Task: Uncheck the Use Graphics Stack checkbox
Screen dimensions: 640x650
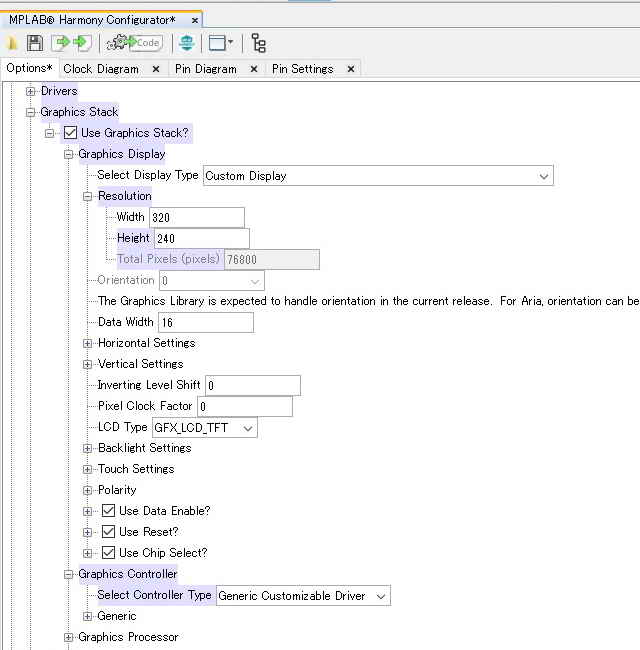Action: [x=70, y=133]
